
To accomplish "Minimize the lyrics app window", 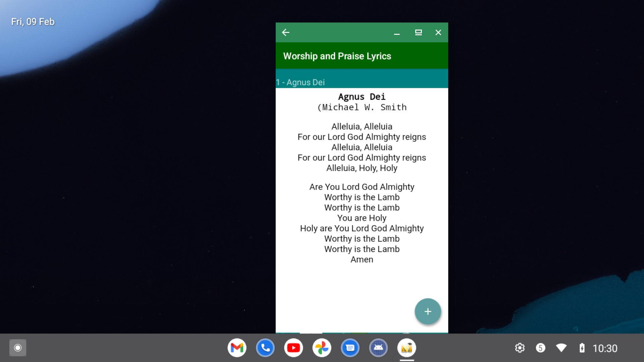I will point(397,33).
